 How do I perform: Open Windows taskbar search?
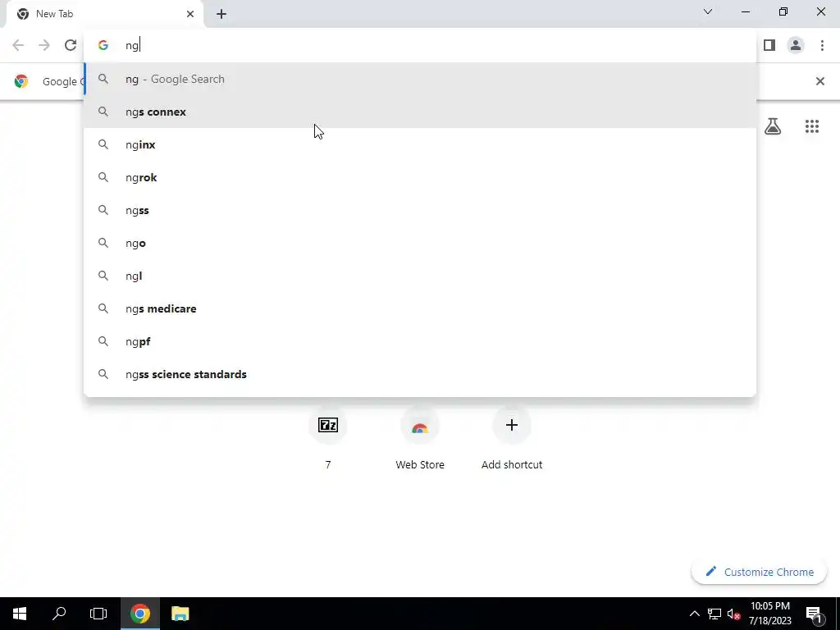[59, 614]
